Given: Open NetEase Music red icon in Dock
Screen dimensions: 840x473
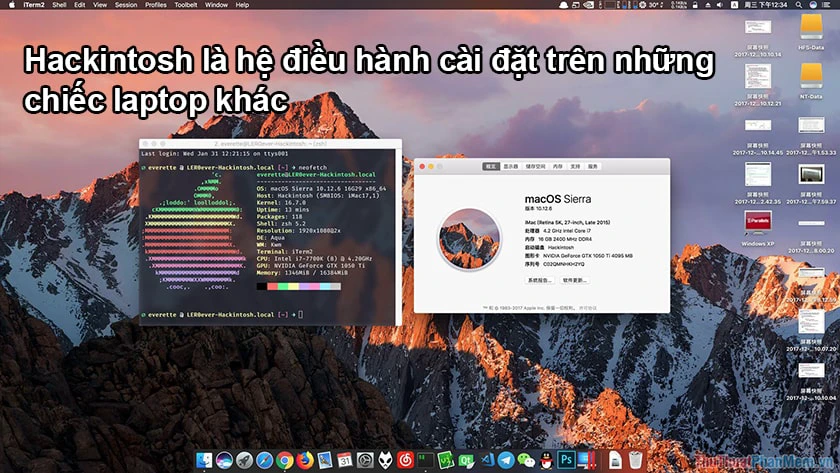Looking at the screenshot, I should [406, 460].
